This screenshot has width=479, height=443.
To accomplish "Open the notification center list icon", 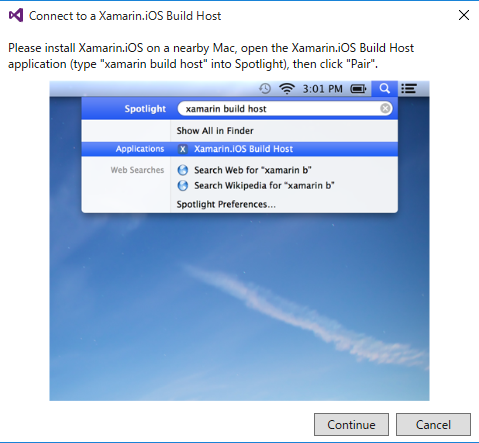I will click(409, 89).
